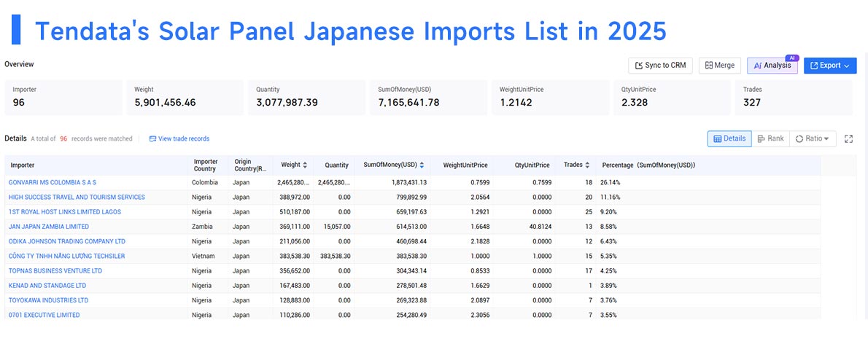Open importer TOPNAS BUSINESS VENTURE LTD
Viewport: 868px width, 344px height.
click(x=55, y=271)
